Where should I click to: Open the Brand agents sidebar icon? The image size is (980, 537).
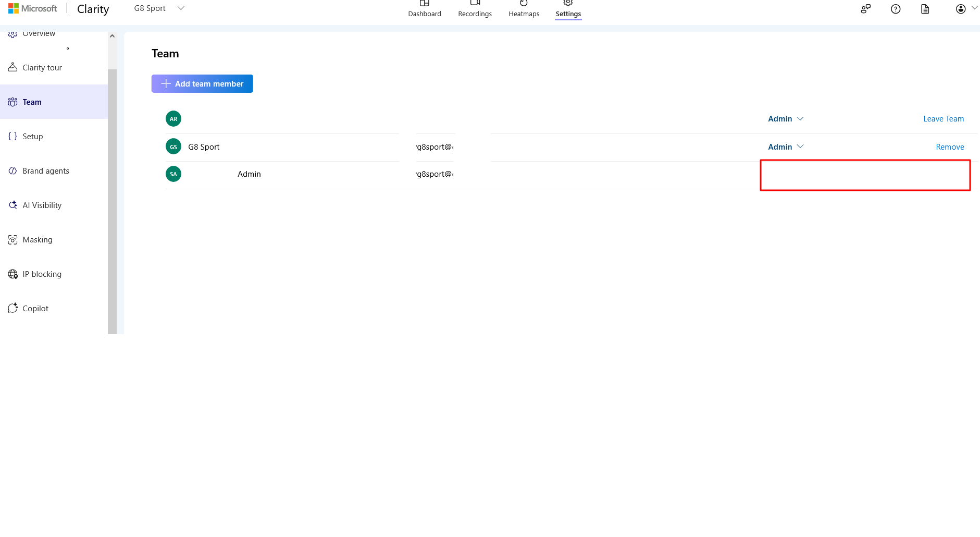pyautogui.click(x=13, y=171)
